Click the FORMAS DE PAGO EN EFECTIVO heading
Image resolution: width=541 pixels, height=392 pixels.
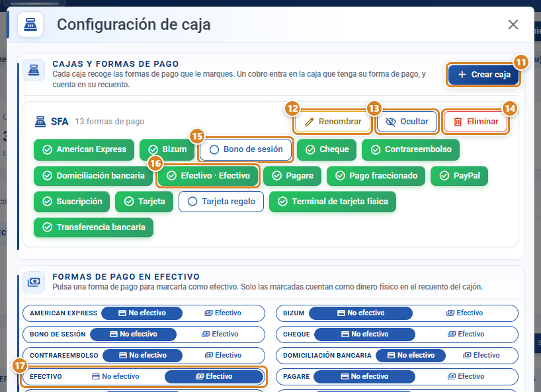click(x=126, y=276)
